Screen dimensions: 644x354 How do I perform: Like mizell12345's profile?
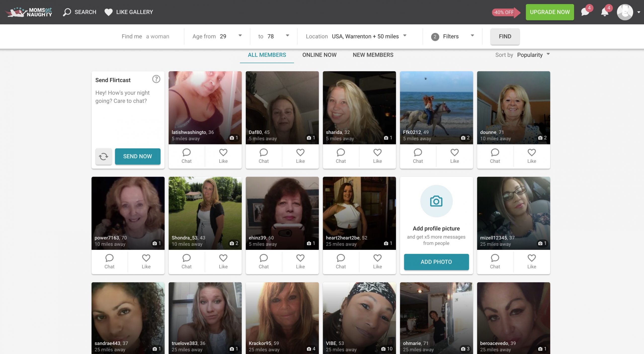pos(532,262)
